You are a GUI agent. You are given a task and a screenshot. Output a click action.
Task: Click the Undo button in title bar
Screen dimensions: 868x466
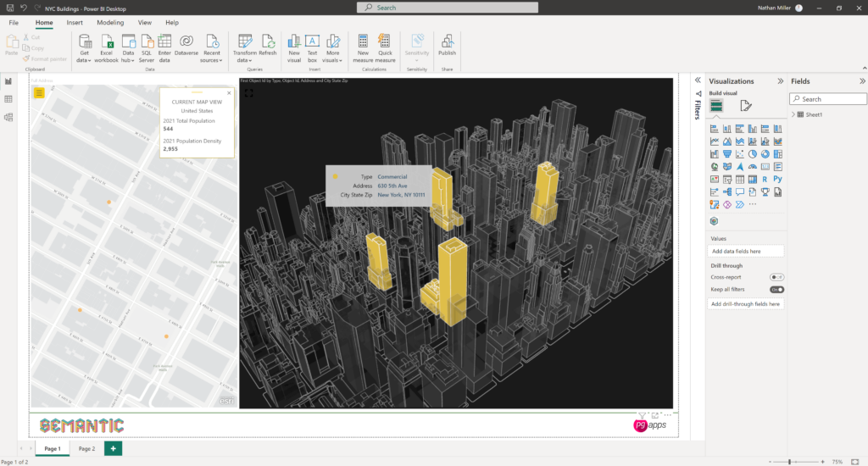click(x=24, y=8)
